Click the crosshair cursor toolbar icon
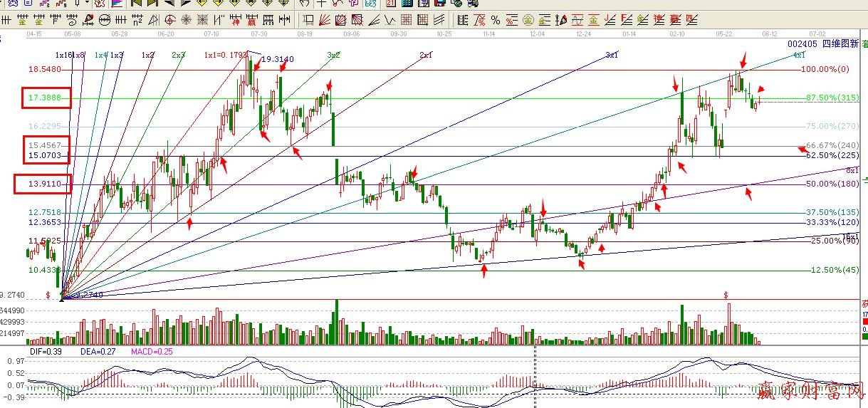 click(x=321, y=4)
